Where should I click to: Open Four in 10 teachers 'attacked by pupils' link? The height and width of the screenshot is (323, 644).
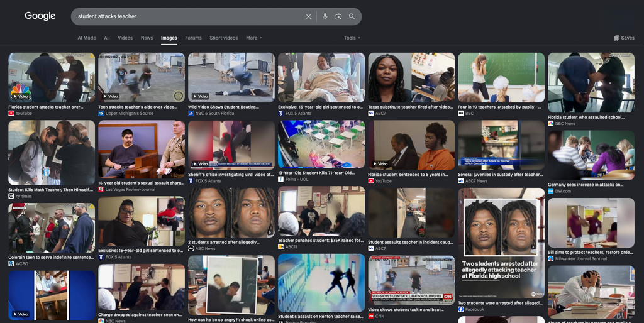pos(499,107)
